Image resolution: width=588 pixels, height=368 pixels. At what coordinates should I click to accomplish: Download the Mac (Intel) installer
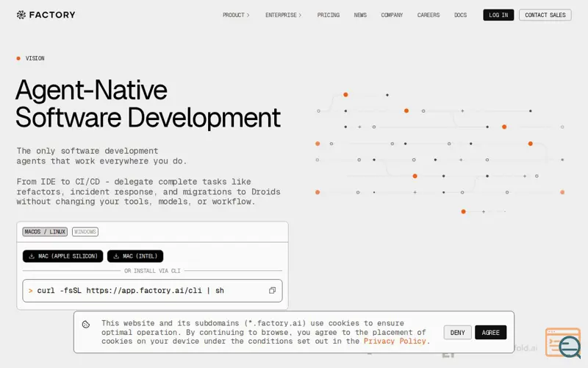(x=135, y=256)
